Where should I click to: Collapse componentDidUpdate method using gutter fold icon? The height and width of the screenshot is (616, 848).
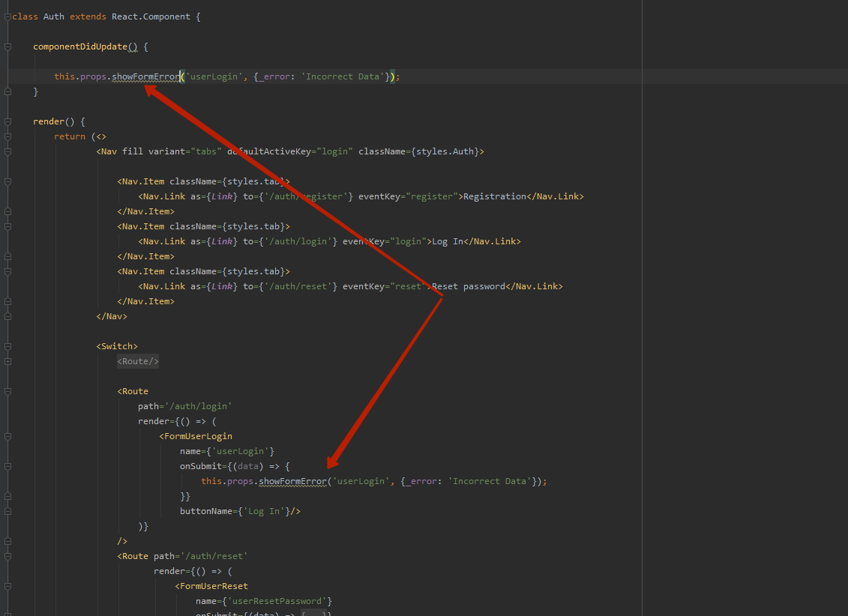7,46
